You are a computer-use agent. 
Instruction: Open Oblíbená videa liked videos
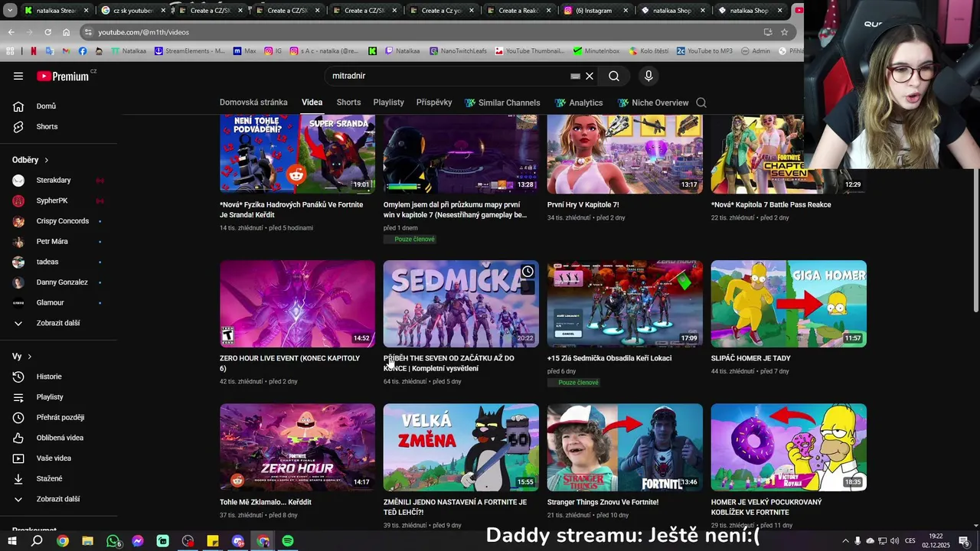(58, 438)
